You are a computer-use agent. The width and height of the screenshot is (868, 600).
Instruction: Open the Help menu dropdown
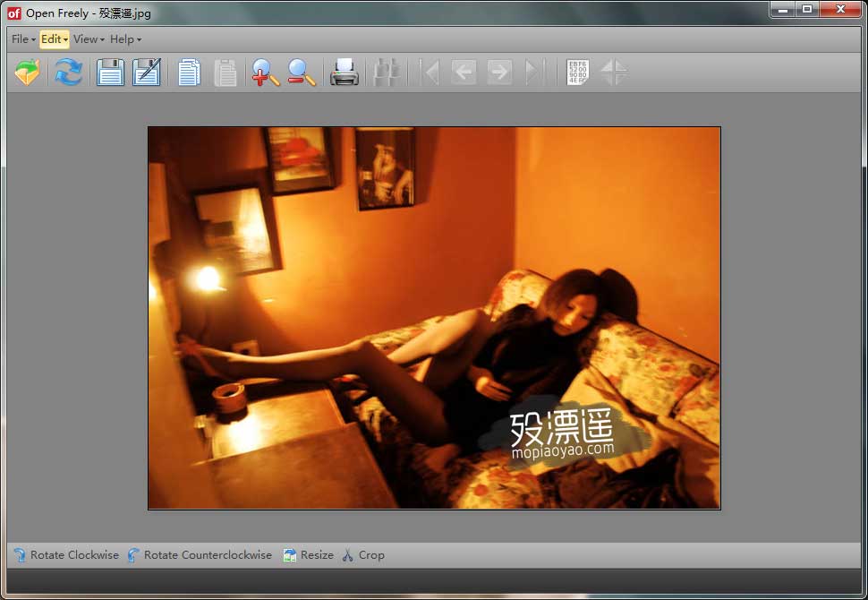click(125, 39)
